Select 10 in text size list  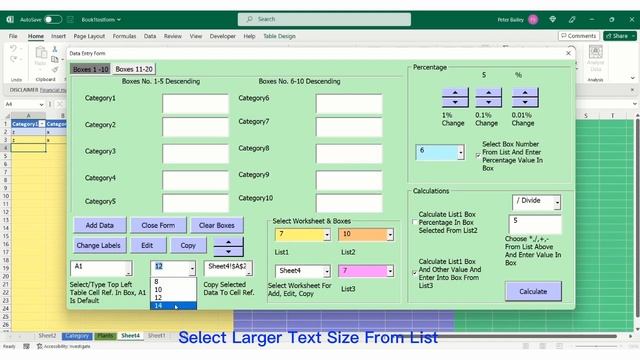(173, 290)
